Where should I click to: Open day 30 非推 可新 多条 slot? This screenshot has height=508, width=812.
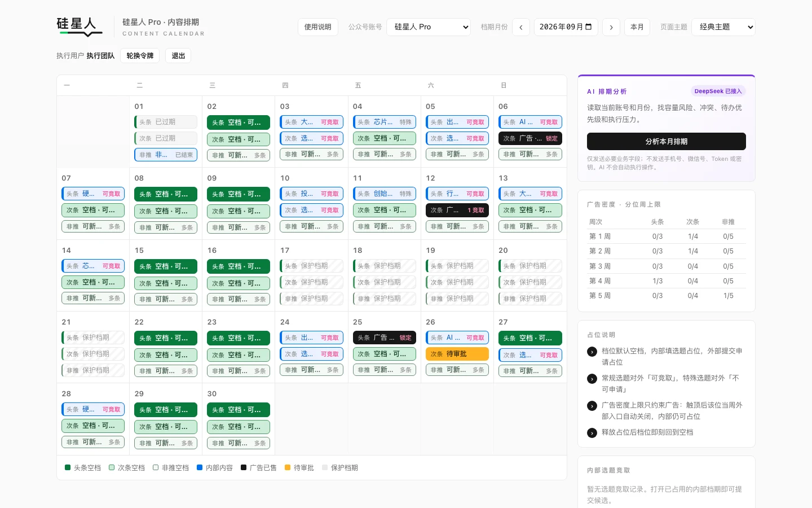(x=239, y=443)
